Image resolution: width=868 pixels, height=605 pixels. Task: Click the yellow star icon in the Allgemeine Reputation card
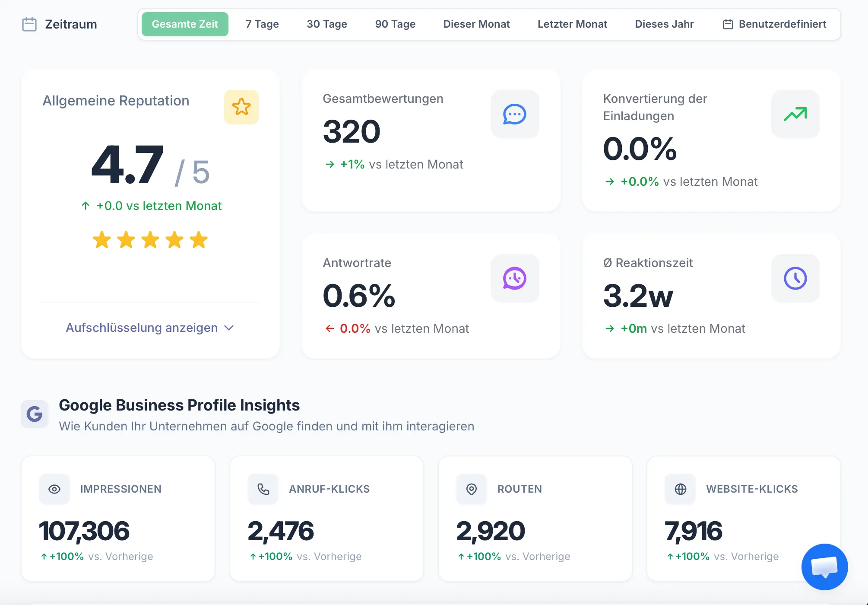pos(241,107)
